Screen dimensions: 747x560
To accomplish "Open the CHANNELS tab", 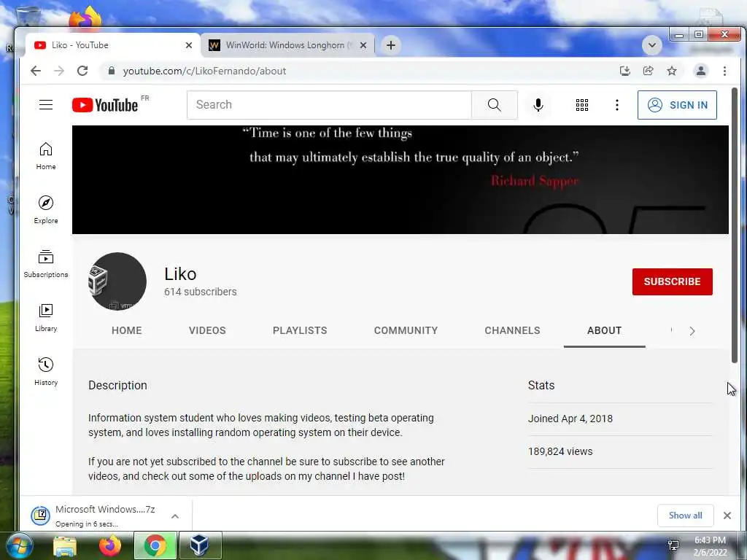I will 512,330.
